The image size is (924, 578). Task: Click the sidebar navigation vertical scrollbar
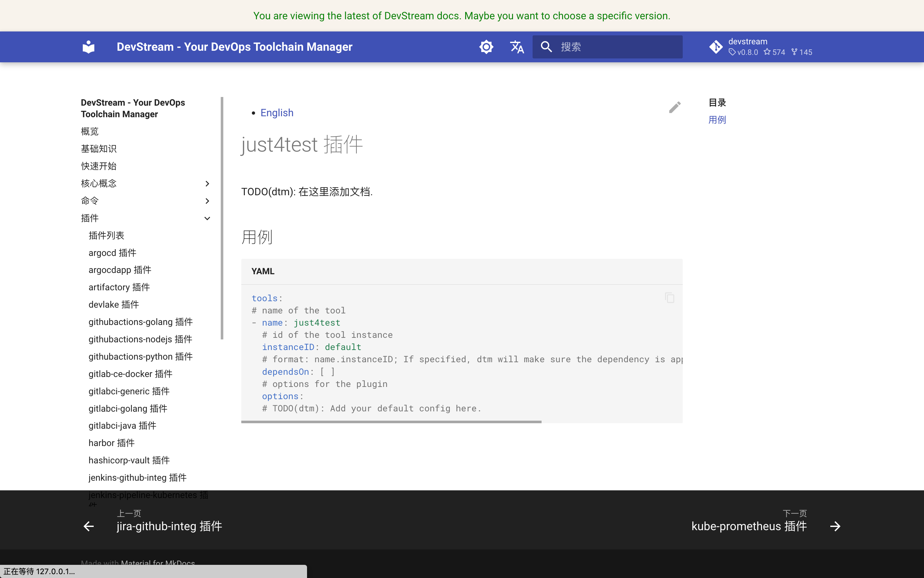pyautogui.click(x=222, y=218)
